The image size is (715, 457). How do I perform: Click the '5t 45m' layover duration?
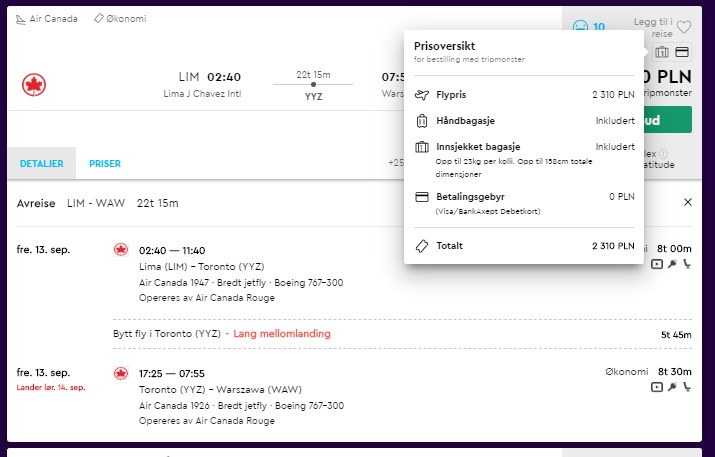pyautogui.click(x=676, y=335)
